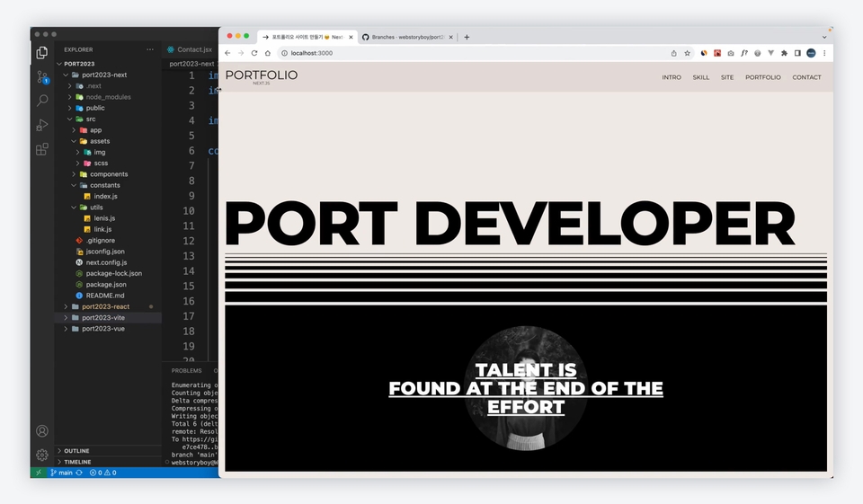
Task: Open the Source Control view in VS Code
Action: pyautogui.click(x=42, y=77)
